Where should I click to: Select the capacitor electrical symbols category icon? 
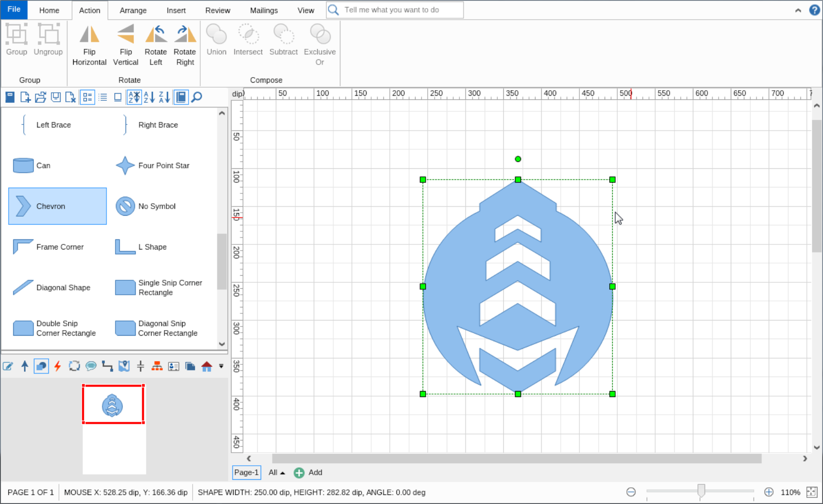[141, 366]
